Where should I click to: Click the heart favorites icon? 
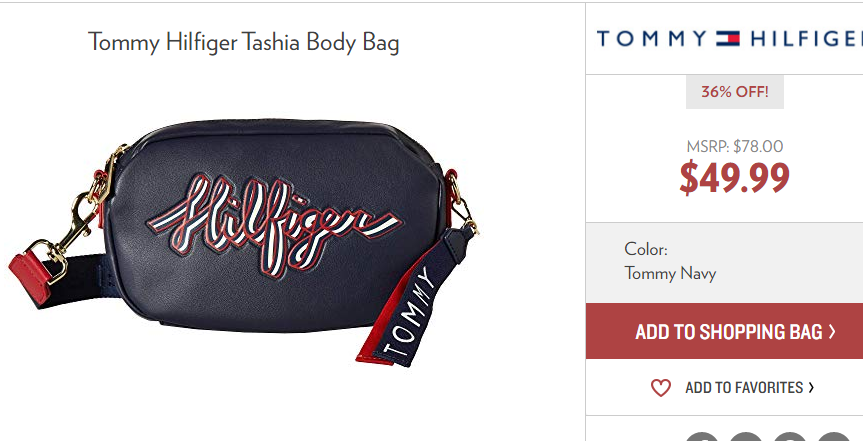[x=660, y=388]
